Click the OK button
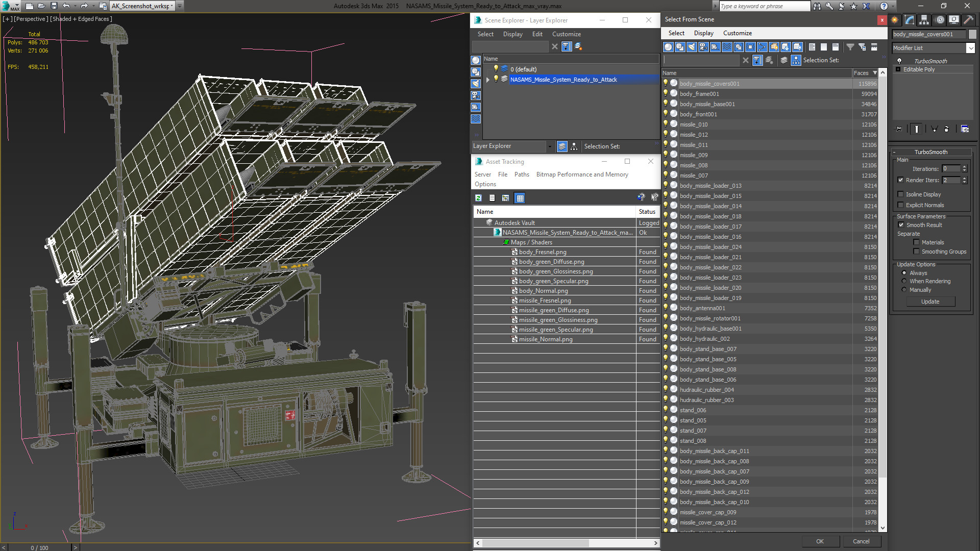980x551 pixels. (820, 541)
